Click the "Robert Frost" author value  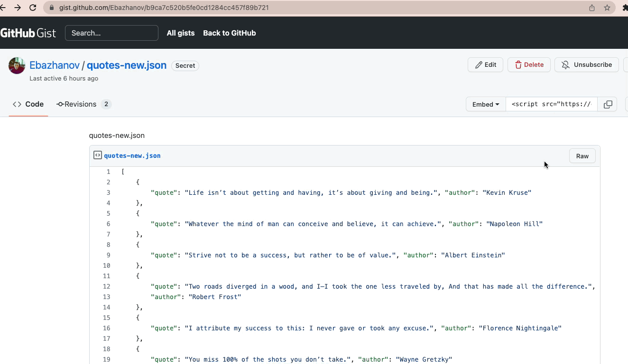point(215,297)
